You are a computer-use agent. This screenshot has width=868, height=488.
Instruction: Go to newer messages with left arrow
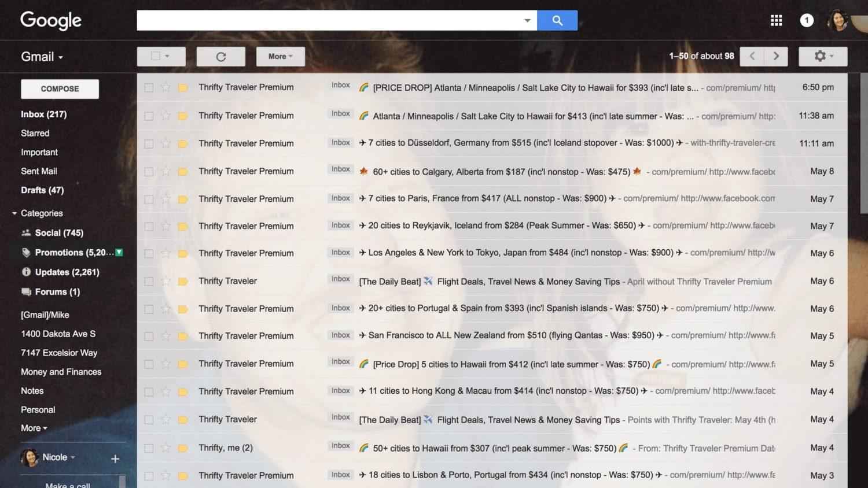(752, 56)
